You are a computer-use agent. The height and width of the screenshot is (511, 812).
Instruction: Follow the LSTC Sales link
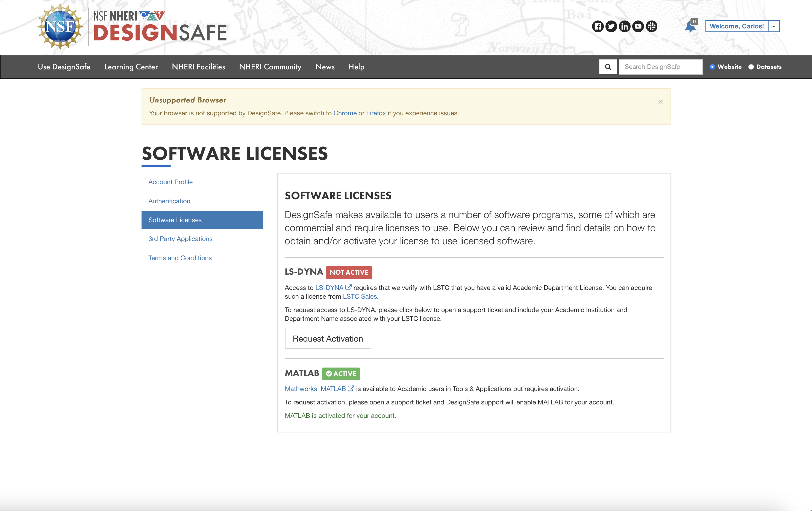pyautogui.click(x=360, y=296)
